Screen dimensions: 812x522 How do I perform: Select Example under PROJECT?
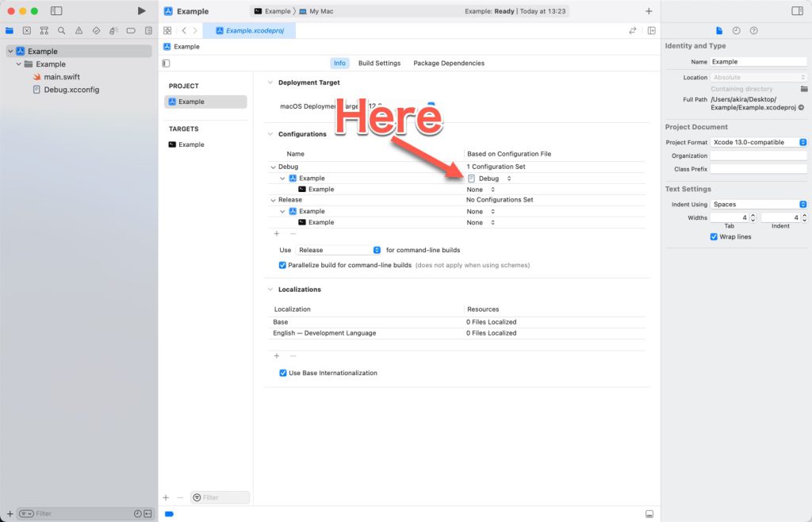[x=205, y=102]
